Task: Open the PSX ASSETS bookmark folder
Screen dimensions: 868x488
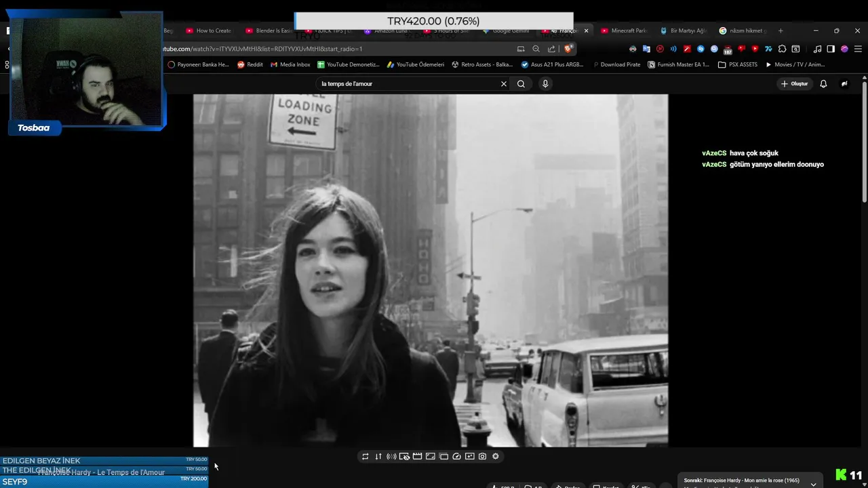Action: pos(738,64)
